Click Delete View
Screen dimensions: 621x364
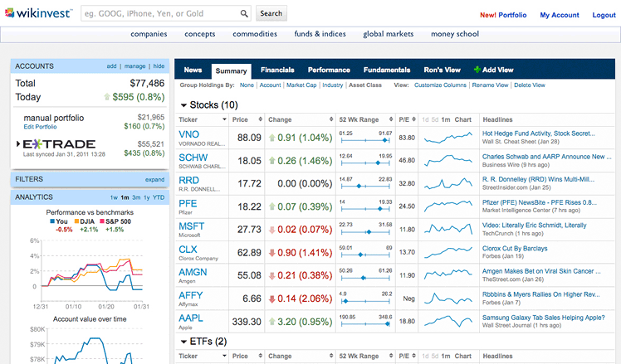point(530,85)
